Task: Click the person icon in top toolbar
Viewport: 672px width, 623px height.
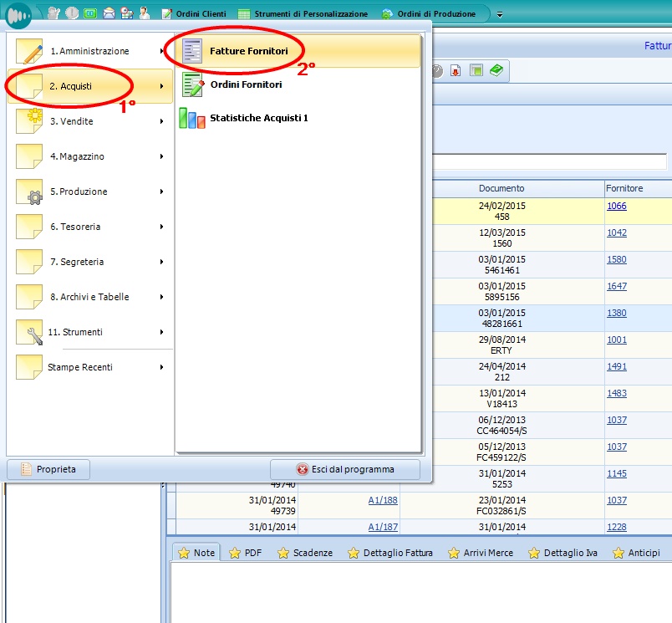Action: [x=145, y=14]
